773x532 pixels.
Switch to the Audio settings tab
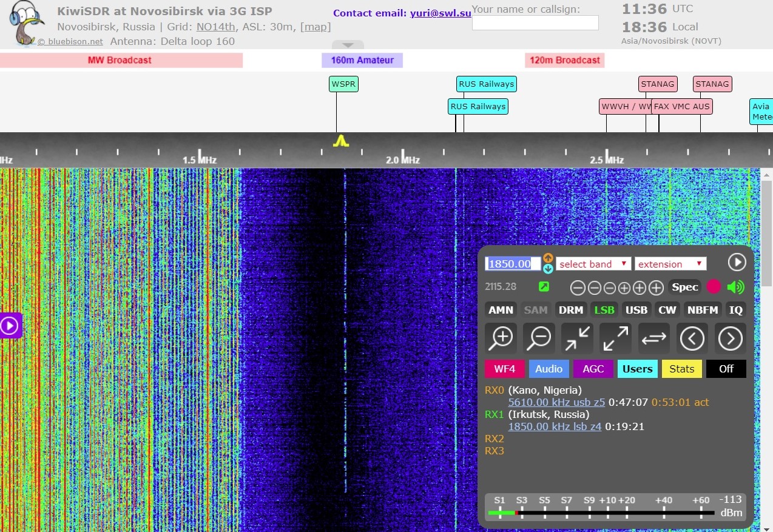549,369
